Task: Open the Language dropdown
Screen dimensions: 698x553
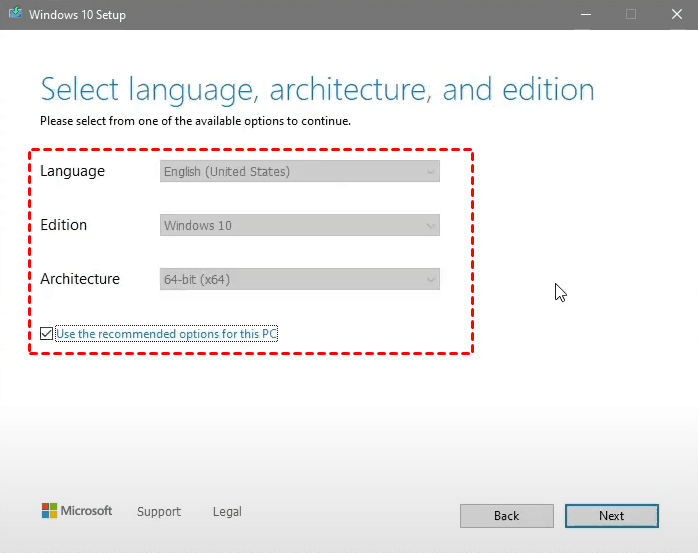Action: click(300, 172)
